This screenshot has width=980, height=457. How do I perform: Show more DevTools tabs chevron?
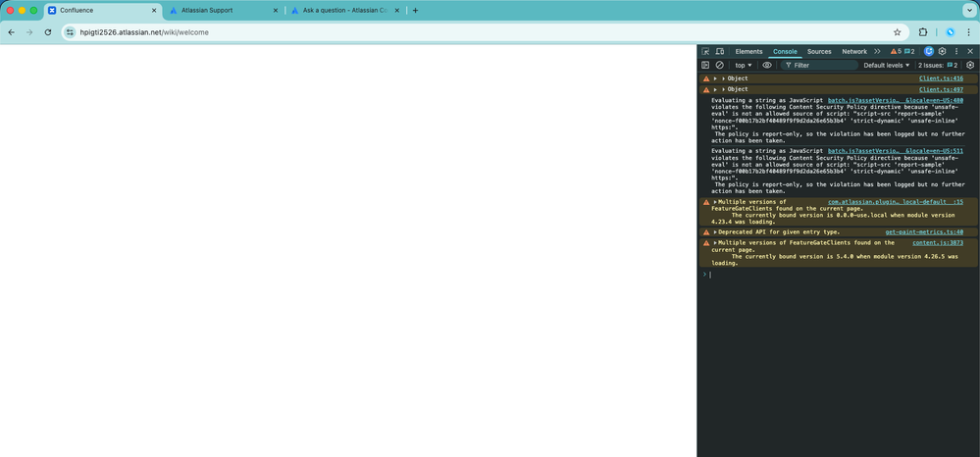point(877,51)
